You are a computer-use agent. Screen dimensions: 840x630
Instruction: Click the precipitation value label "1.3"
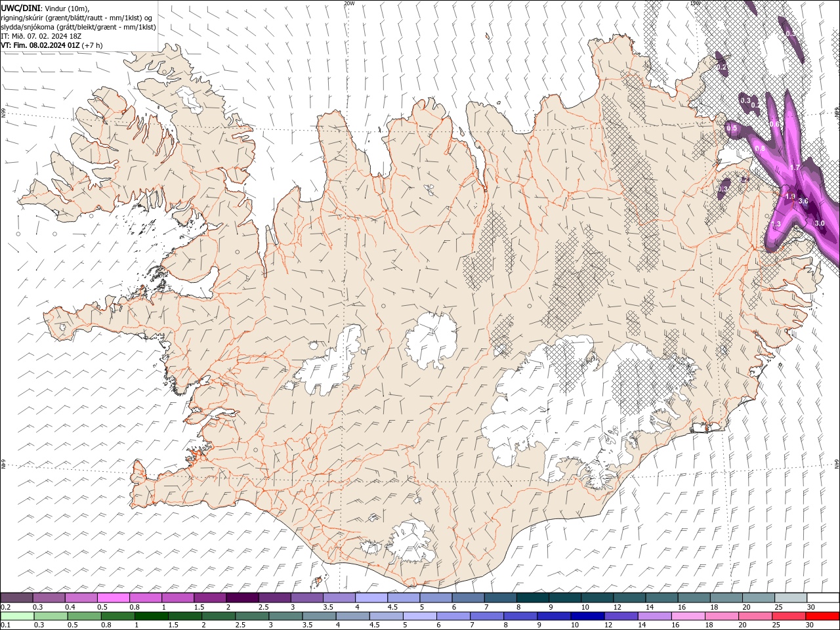pos(776,224)
